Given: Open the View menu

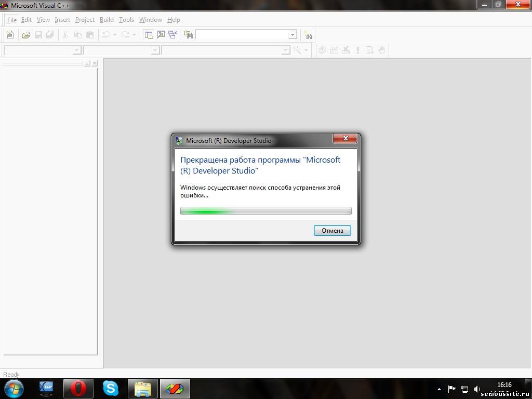Looking at the screenshot, I should coord(43,20).
